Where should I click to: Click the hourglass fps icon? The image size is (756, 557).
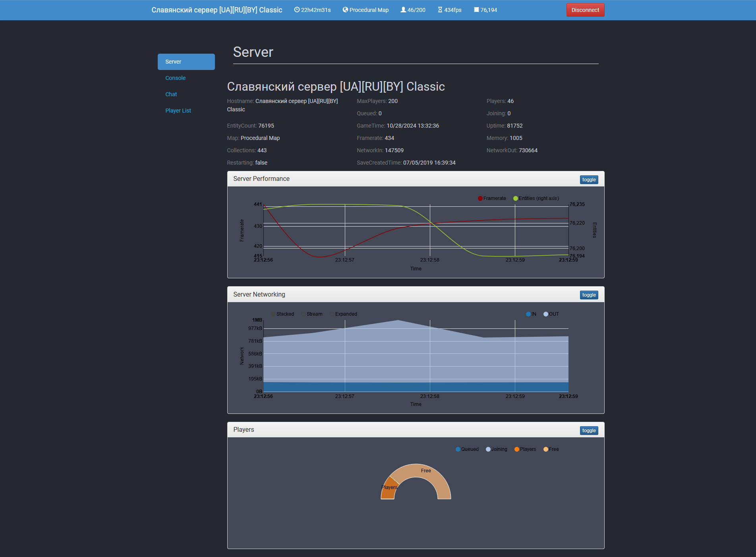[x=440, y=10]
